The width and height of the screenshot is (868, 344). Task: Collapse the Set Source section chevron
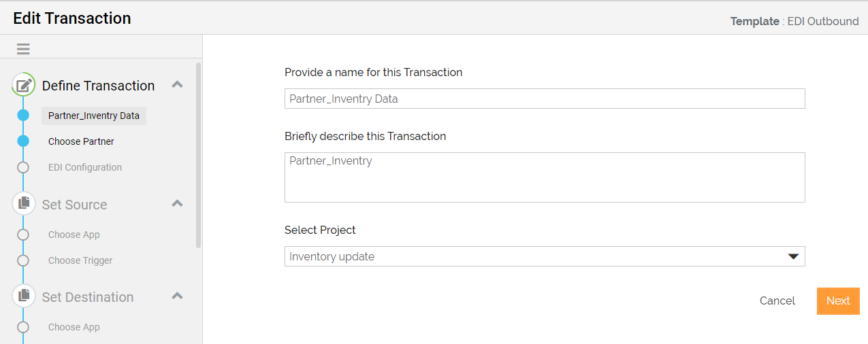[x=177, y=203]
